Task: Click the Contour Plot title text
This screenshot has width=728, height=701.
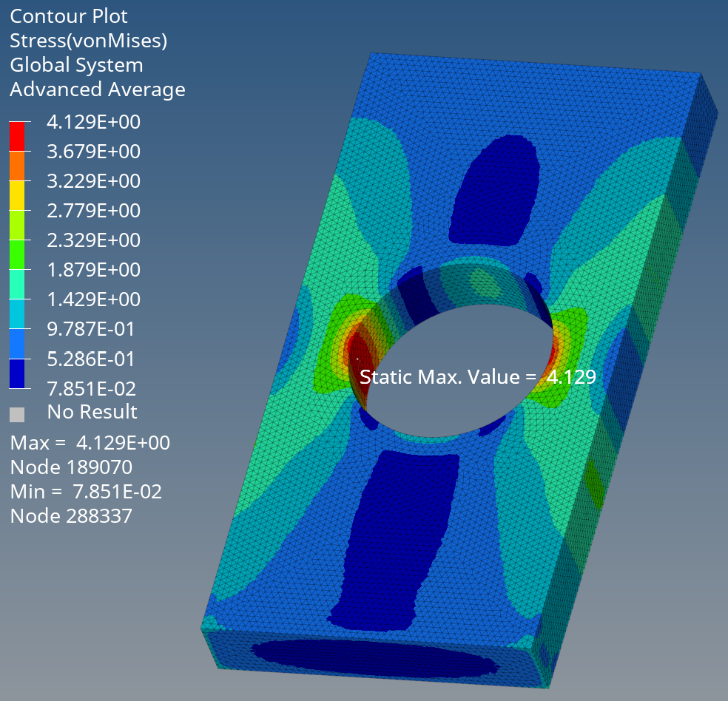Action: coord(69,17)
